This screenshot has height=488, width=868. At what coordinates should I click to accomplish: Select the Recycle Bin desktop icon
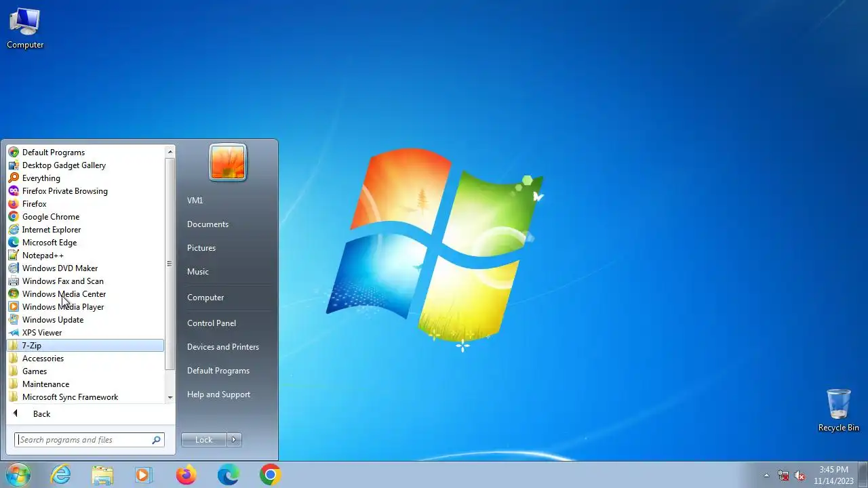[839, 410]
